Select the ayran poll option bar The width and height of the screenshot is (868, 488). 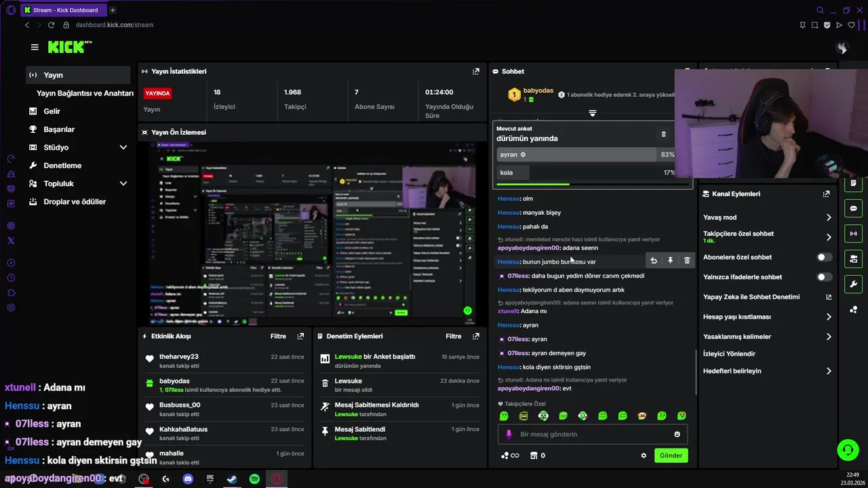(586, 155)
